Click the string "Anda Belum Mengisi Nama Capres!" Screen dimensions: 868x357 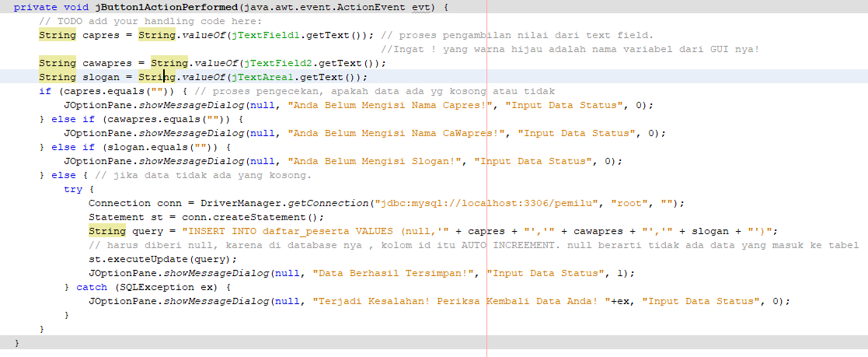tap(390, 105)
